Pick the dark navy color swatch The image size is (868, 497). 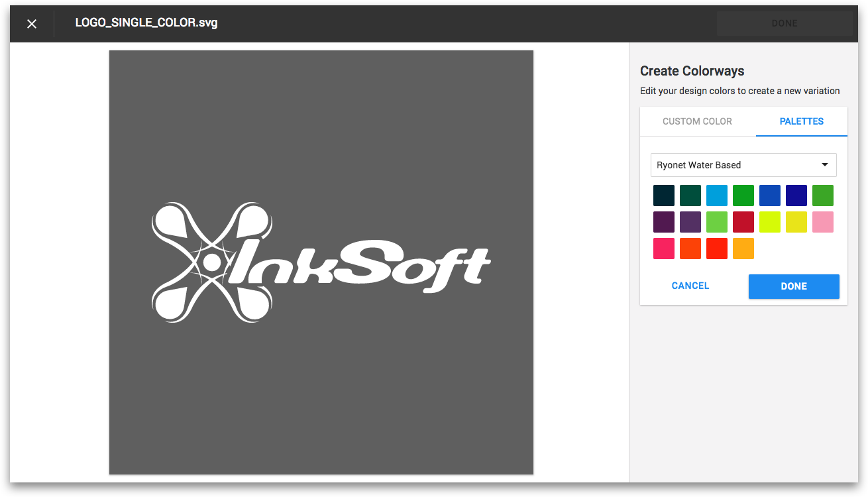(x=664, y=195)
